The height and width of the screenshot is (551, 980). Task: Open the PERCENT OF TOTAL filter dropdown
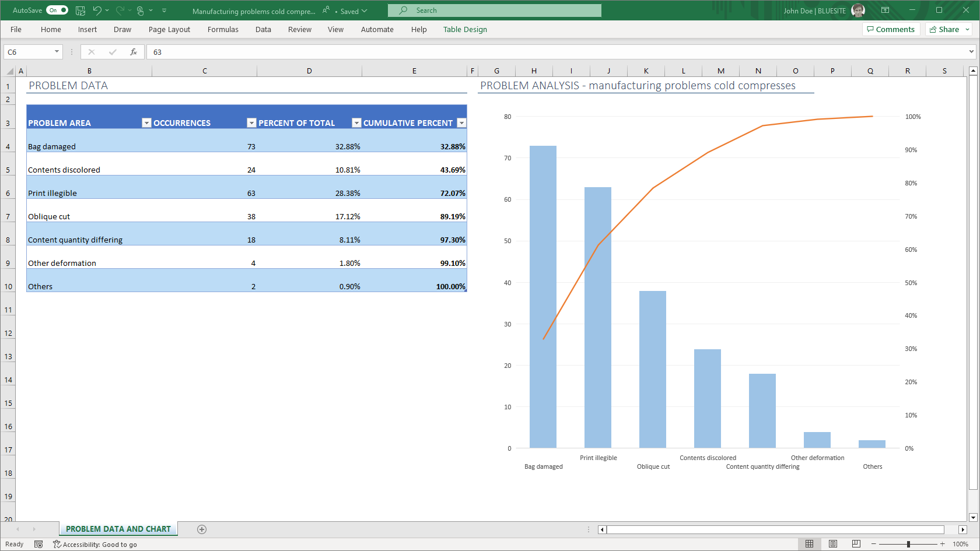(356, 122)
